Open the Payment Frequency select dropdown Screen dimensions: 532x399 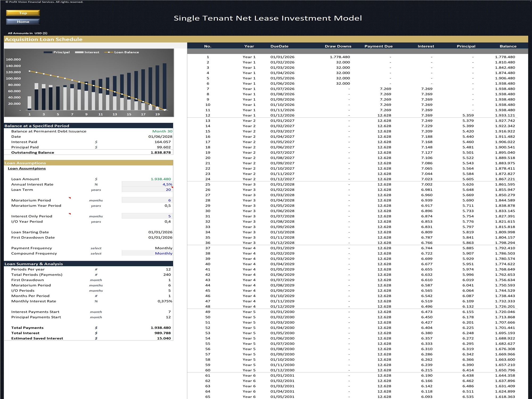click(x=163, y=248)
